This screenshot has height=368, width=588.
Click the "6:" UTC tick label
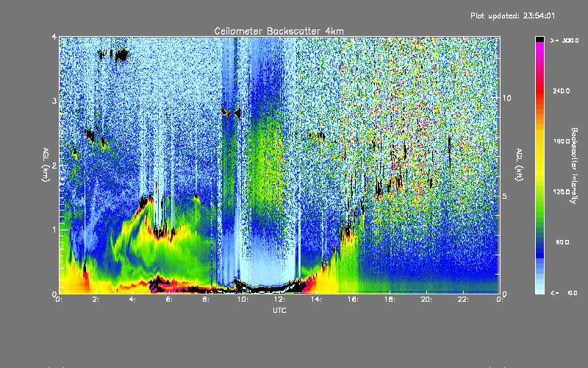170,300
